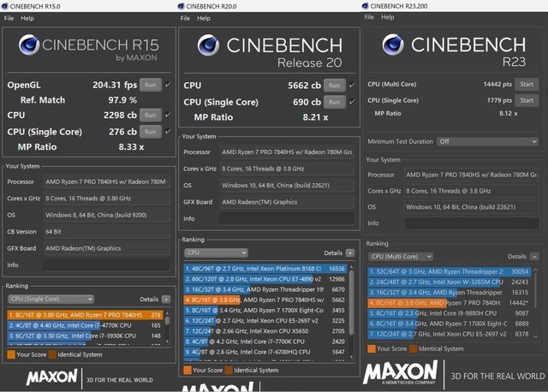Toggle the CPU Single Core checkbox in R15
Image resolution: width=548 pixels, height=392 pixels.
coord(168,132)
